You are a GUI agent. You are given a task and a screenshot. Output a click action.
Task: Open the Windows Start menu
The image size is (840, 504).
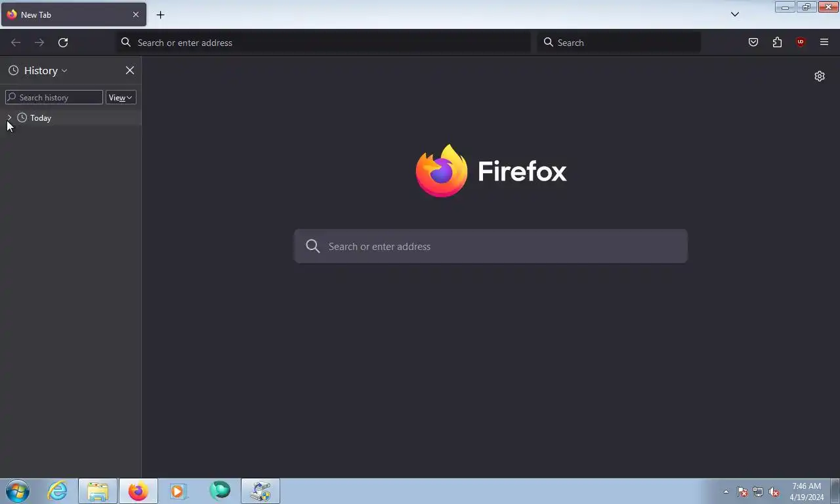18,491
